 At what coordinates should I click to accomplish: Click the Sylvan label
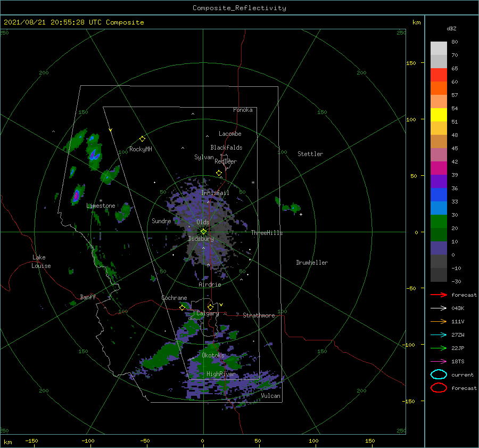click(x=204, y=157)
